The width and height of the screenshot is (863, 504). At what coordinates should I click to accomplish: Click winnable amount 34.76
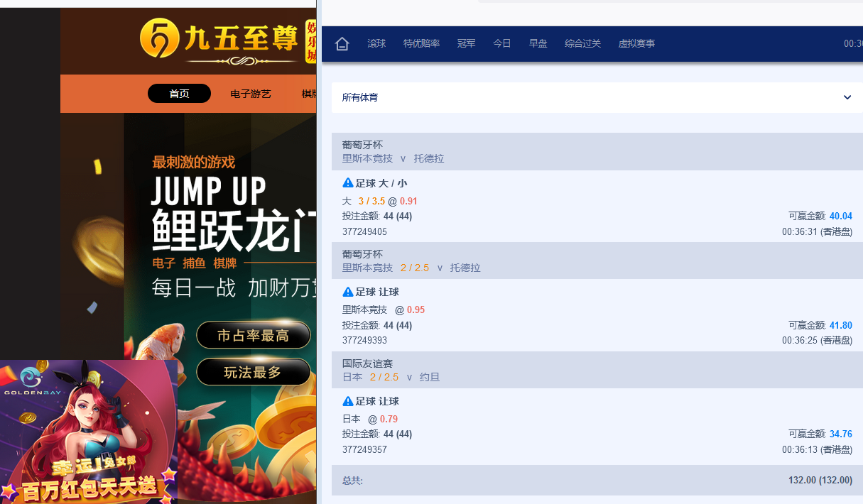(841, 434)
